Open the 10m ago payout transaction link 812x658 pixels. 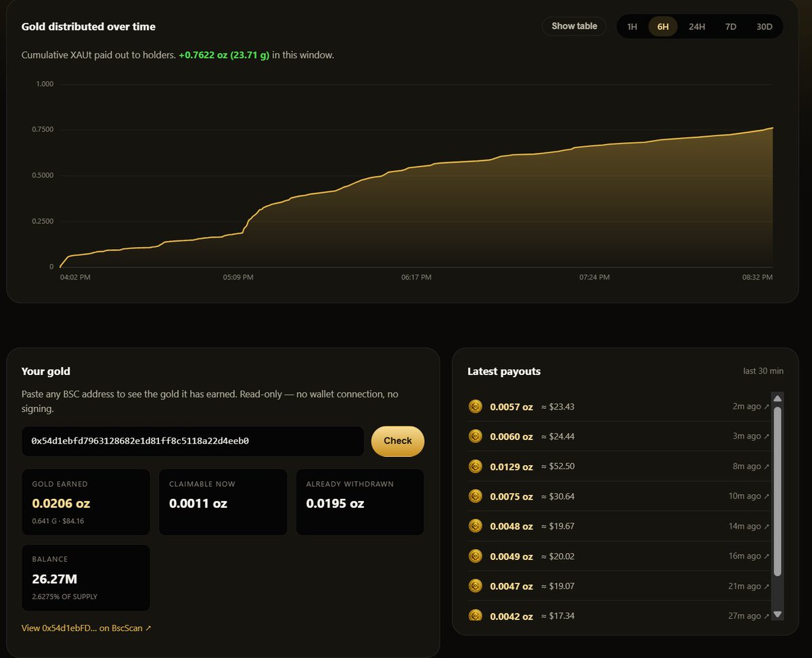coord(748,496)
